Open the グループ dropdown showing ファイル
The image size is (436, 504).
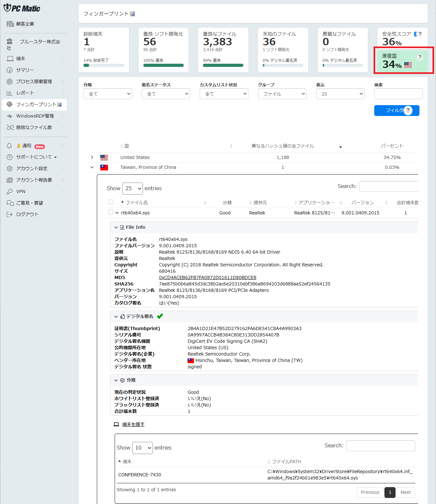point(282,94)
